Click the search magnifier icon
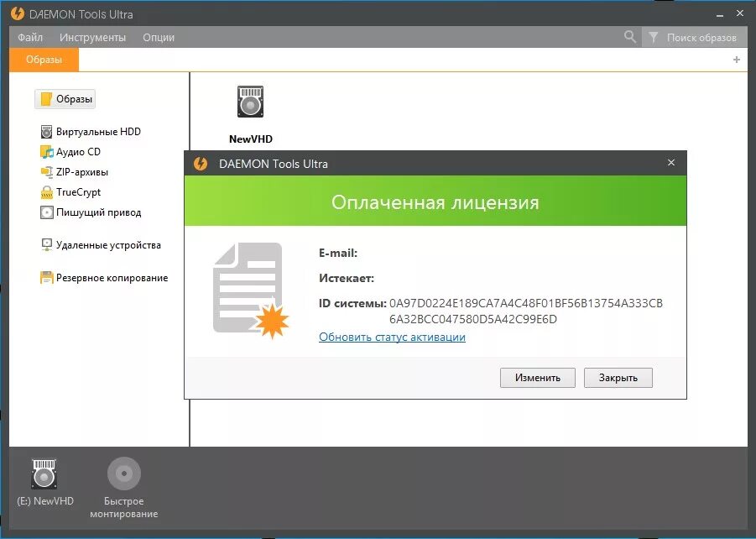The width and height of the screenshot is (756, 539). coord(629,37)
